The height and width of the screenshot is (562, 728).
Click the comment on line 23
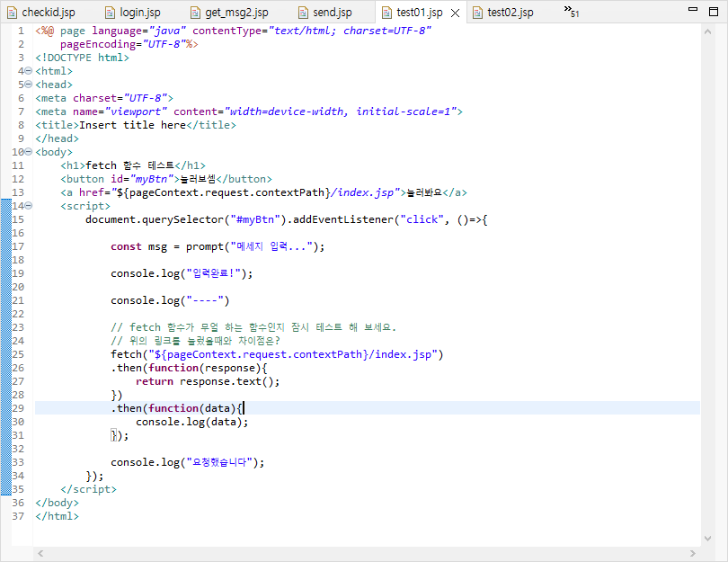tap(253, 327)
